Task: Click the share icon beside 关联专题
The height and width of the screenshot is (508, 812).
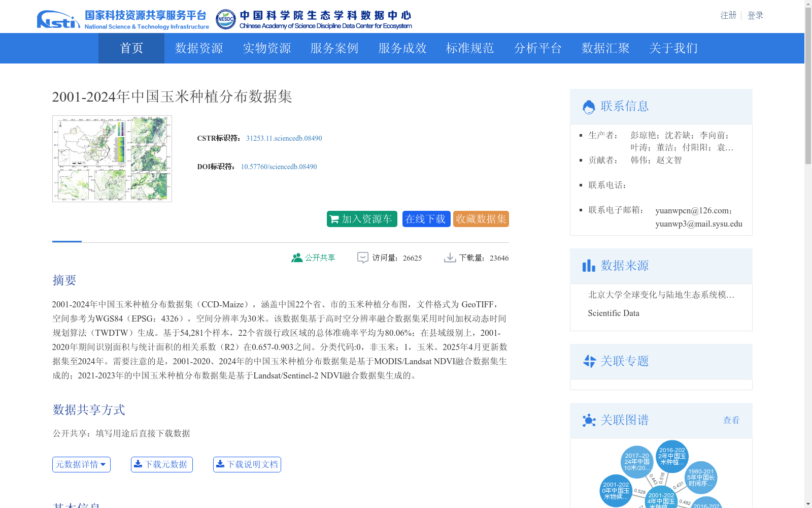Action: click(589, 361)
